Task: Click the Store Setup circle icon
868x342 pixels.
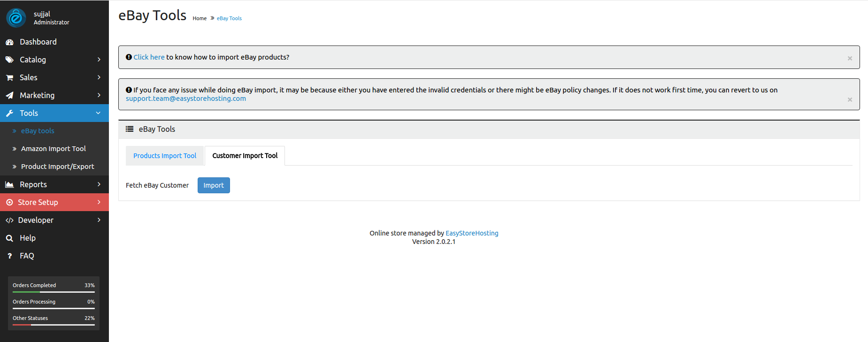Action: coord(9,202)
